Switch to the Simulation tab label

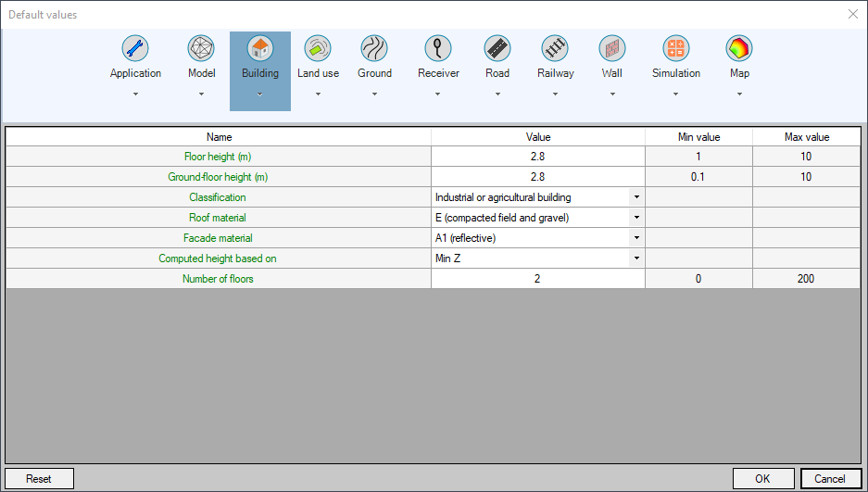[676, 73]
